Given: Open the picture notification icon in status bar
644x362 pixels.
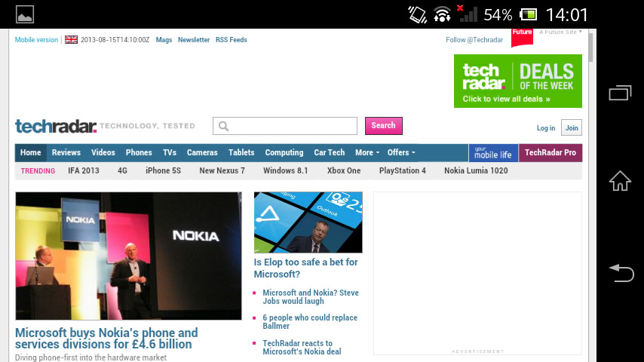Looking at the screenshot, I should (x=25, y=15).
